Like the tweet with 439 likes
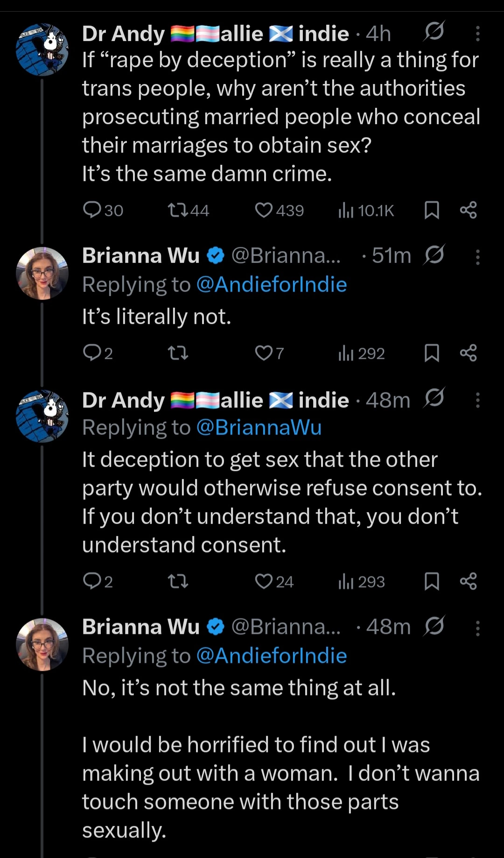 click(x=264, y=210)
